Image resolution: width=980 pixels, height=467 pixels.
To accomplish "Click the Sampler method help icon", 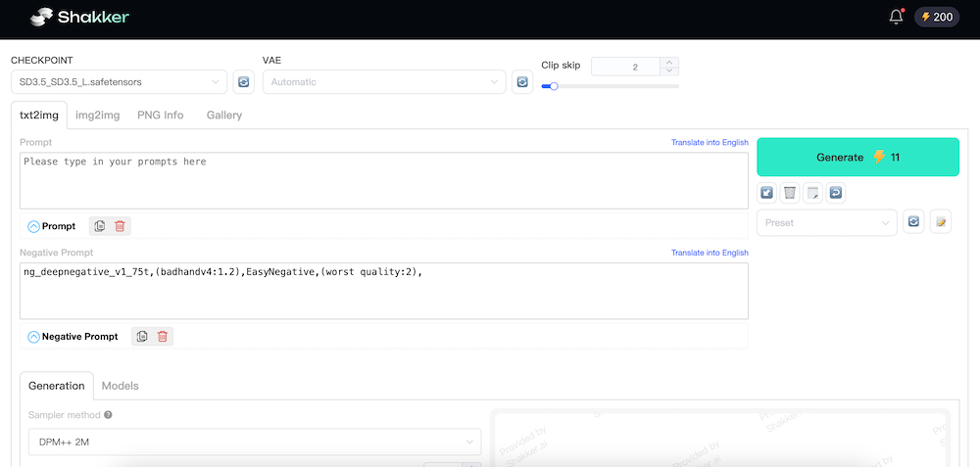I will click(108, 414).
